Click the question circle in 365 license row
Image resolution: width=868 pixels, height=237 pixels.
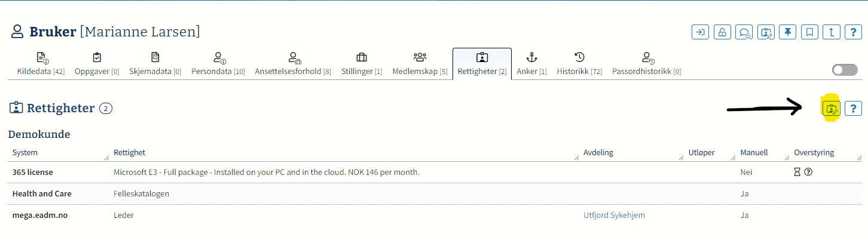point(808,172)
